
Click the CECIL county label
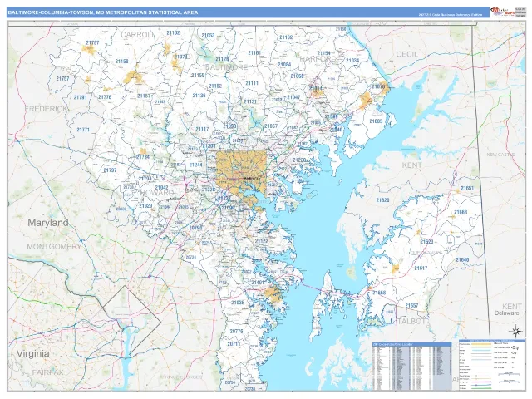(x=406, y=54)
